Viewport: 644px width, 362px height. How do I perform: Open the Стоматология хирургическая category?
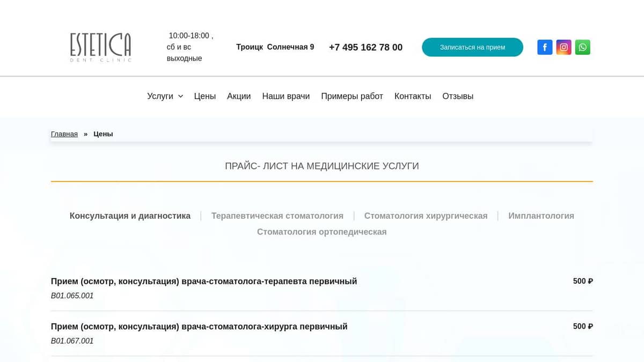point(426,216)
